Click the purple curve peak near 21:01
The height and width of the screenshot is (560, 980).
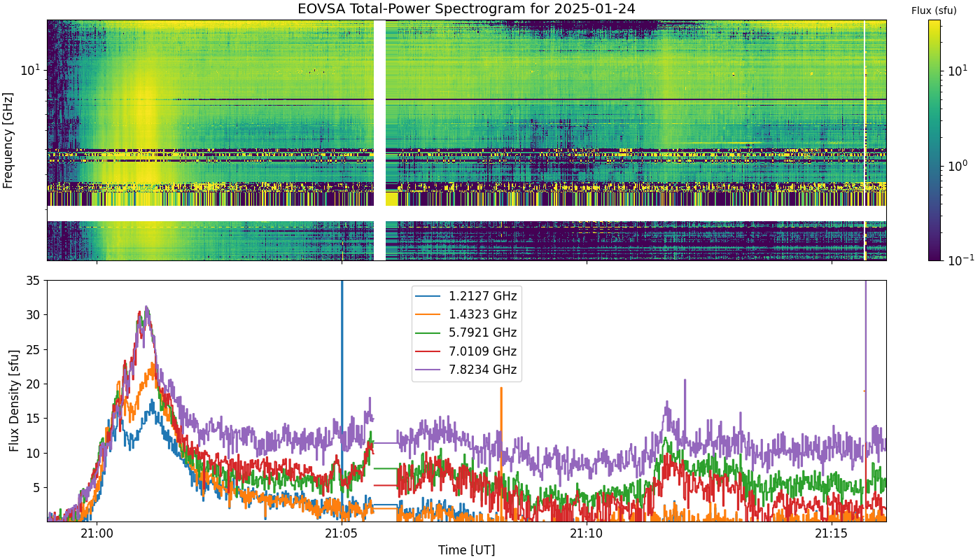coord(146,307)
